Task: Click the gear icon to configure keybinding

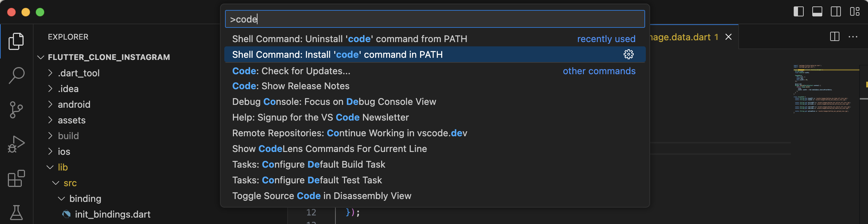Action: [628, 54]
